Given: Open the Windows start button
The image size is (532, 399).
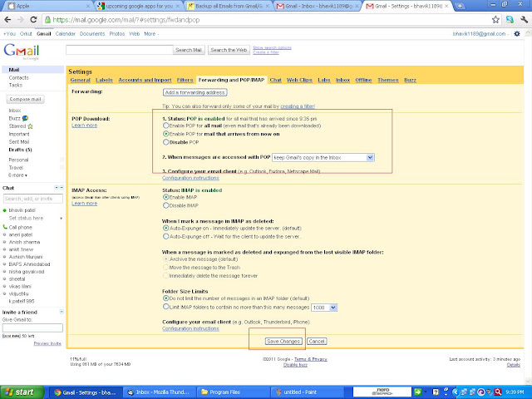Looking at the screenshot, I should (22, 392).
